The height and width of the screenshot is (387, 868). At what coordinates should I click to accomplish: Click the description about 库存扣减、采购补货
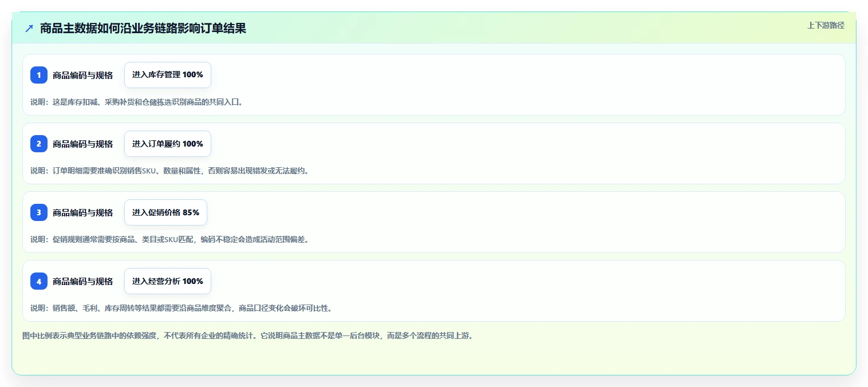pyautogui.click(x=137, y=102)
